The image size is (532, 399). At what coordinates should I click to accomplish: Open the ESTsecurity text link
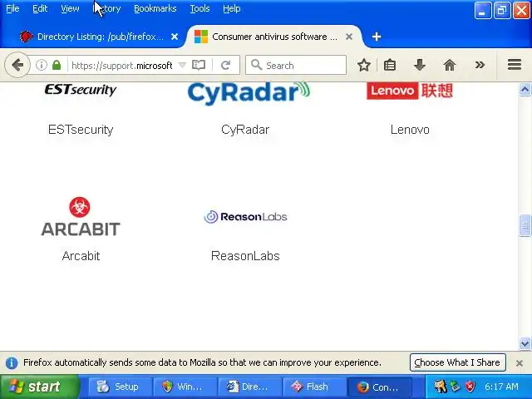tap(81, 130)
